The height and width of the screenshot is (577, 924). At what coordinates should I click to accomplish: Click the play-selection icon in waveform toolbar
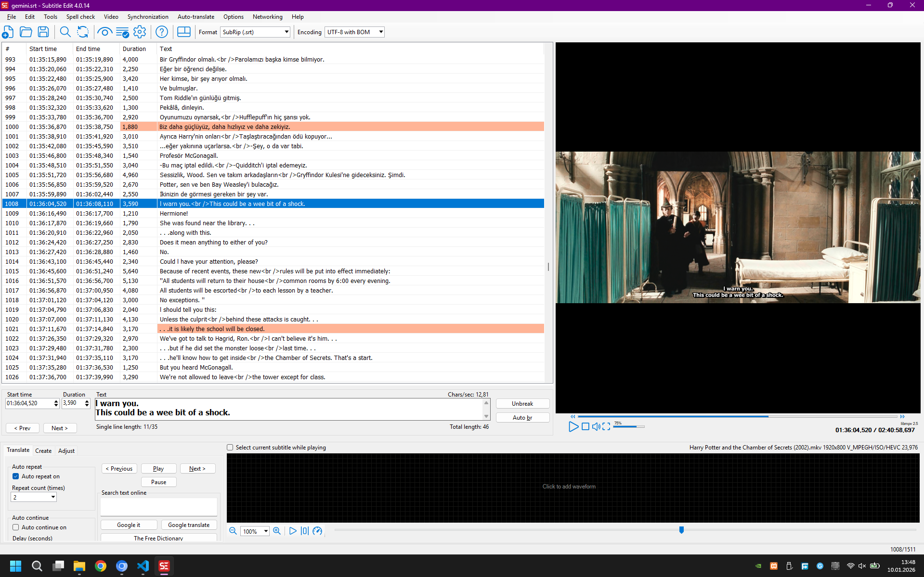(305, 531)
